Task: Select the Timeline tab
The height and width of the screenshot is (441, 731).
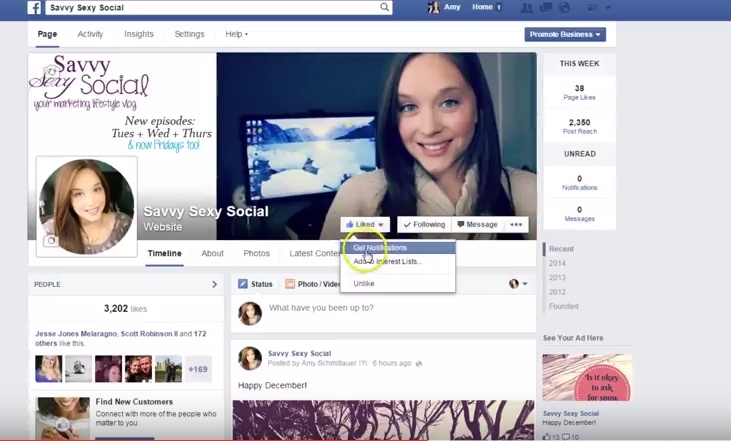Action: pyautogui.click(x=165, y=254)
